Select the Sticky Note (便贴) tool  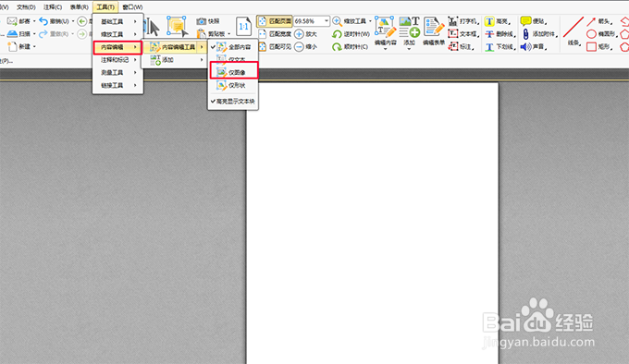point(534,21)
